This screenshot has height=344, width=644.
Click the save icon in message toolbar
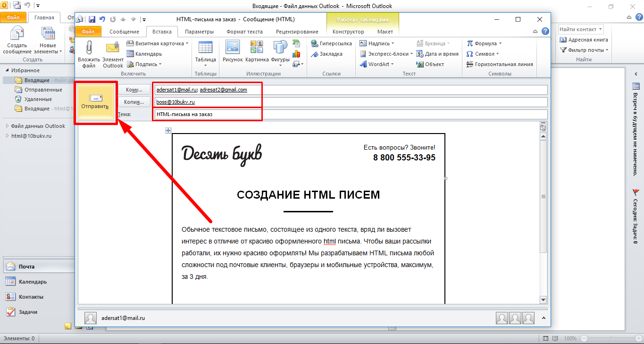coord(92,19)
